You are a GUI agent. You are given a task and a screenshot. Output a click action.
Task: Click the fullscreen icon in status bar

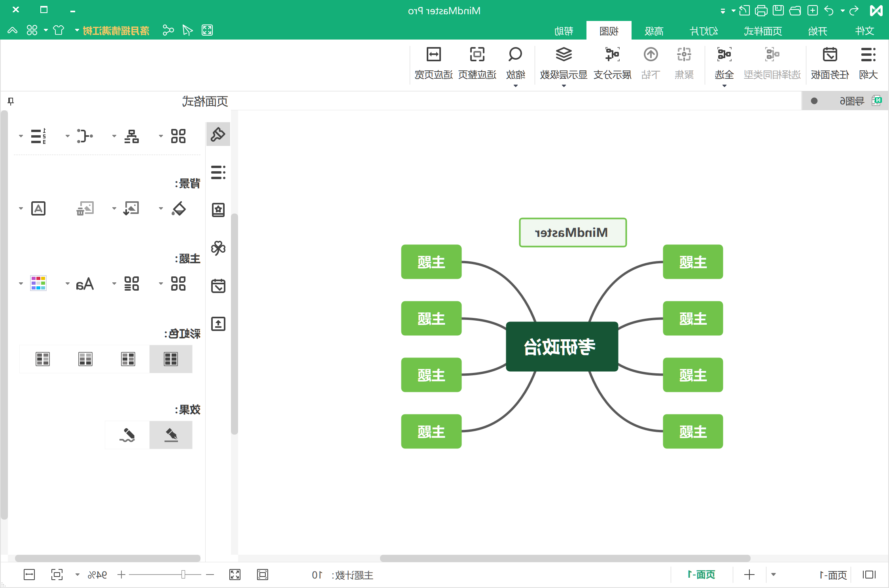pos(235,575)
